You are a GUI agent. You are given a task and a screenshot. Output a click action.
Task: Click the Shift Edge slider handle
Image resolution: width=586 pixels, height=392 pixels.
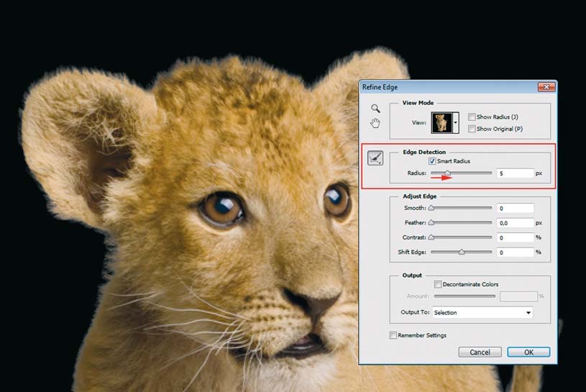coord(462,252)
